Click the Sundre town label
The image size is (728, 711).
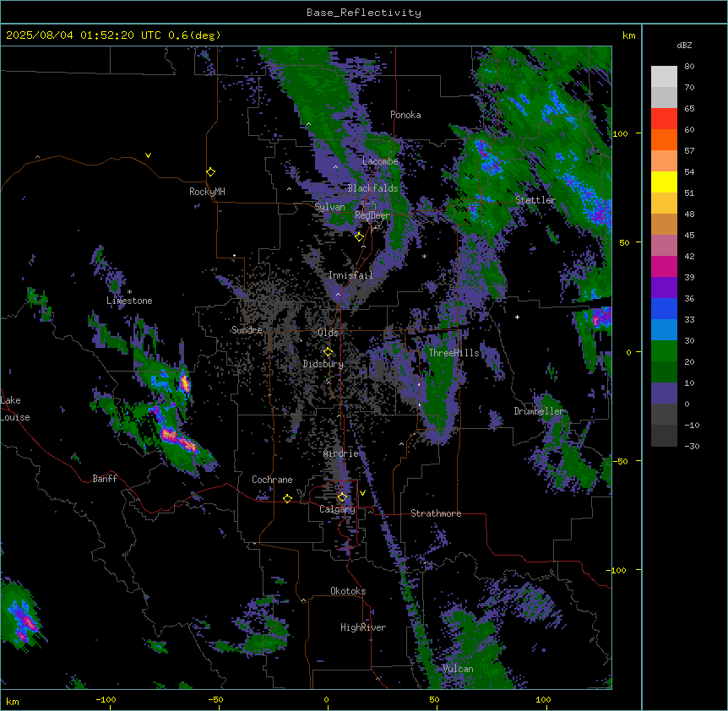247,330
